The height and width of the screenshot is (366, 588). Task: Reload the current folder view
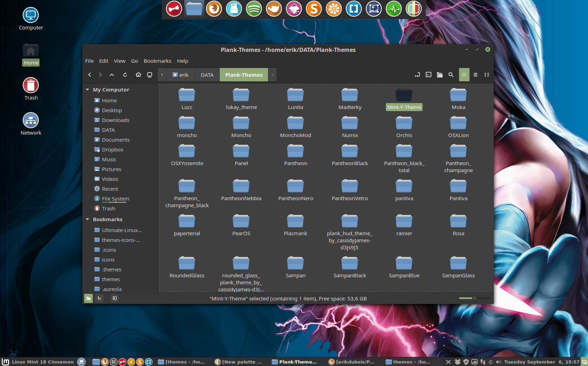(x=125, y=75)
